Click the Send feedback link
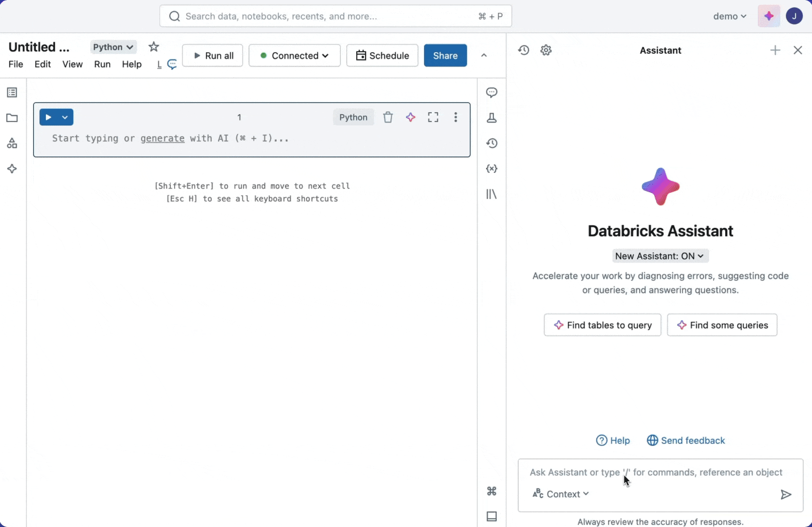Screen dimensions: 812x527 click(686, 441)
